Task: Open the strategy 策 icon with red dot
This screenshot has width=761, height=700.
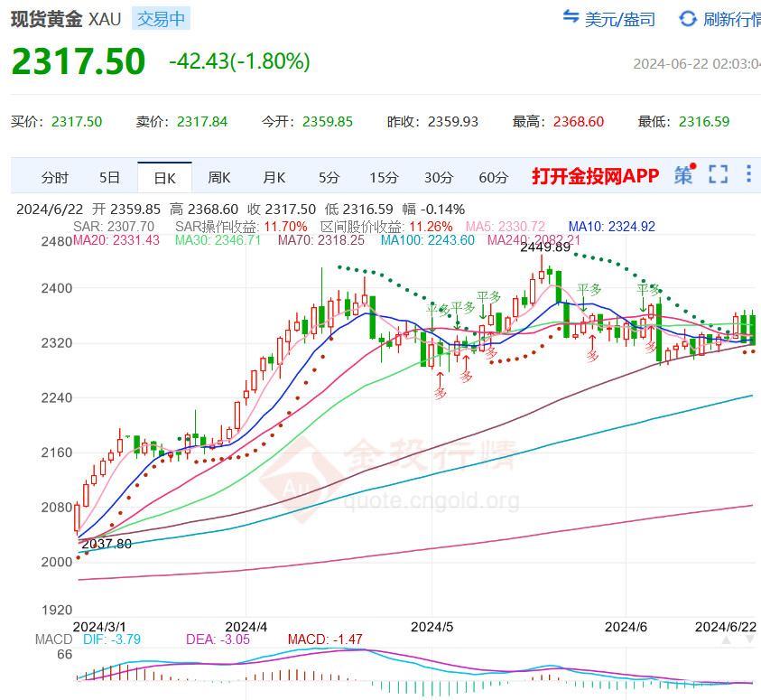Action: point(684,175)
